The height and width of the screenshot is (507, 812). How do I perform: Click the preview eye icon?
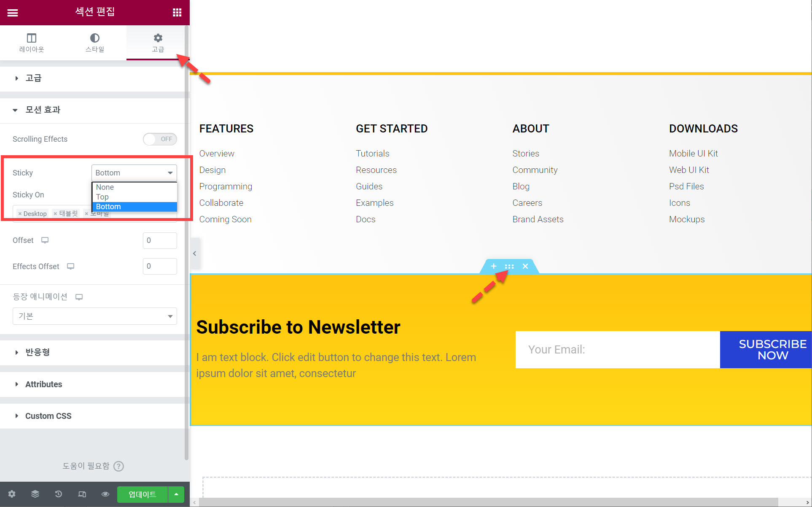pos(105,494)
